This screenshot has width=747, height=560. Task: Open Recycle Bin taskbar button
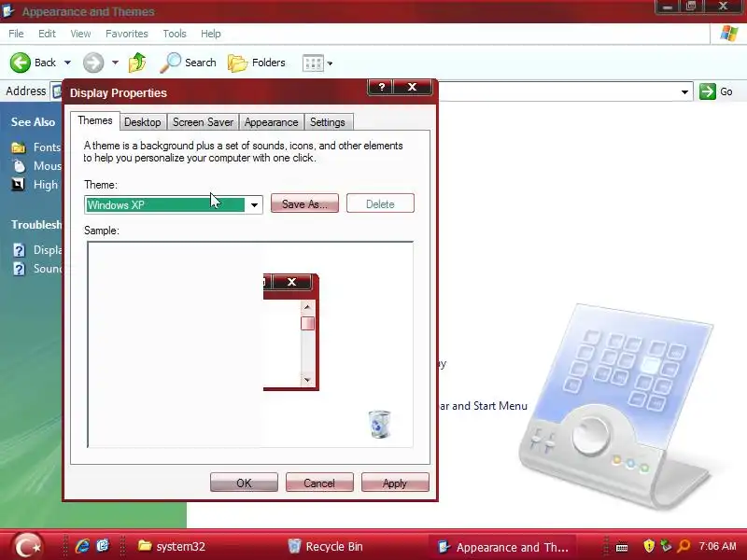coord(326,546)
